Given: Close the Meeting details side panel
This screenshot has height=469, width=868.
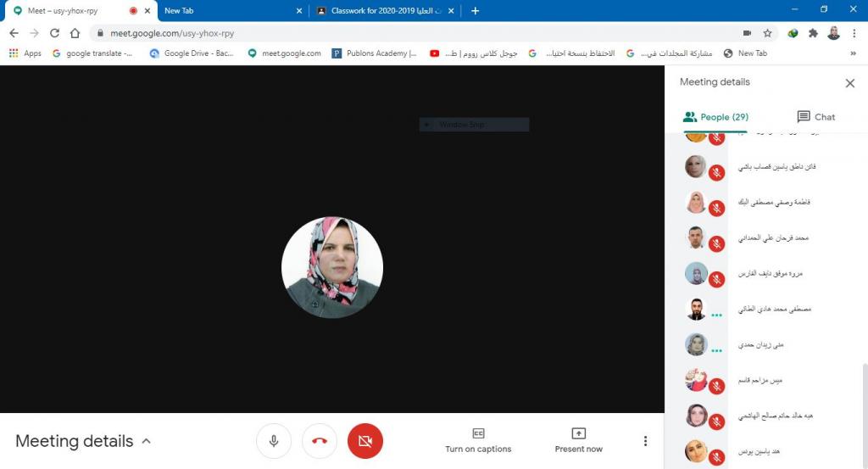Looking at the screenshot, I should (849, 83).
